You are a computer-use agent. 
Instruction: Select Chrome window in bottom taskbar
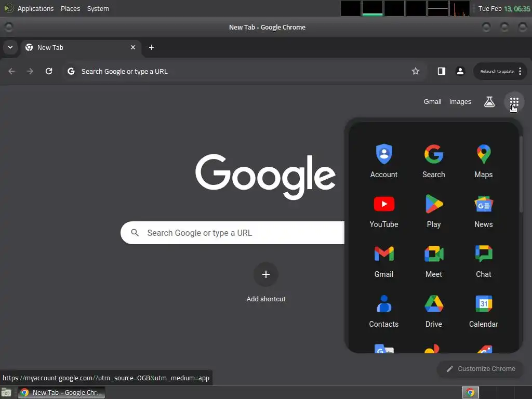[x=61, y=393]
